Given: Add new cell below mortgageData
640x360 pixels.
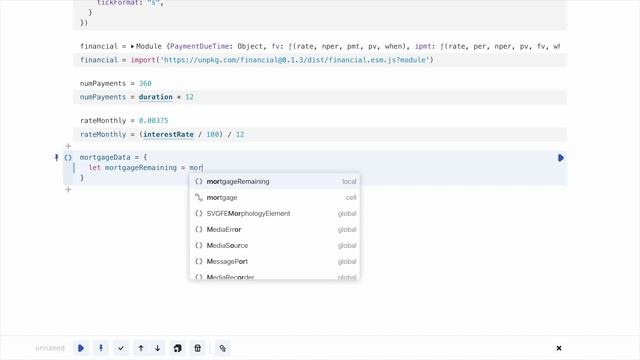Looking at the screenshot, I should pyautogui.click(x=68, y=190).
